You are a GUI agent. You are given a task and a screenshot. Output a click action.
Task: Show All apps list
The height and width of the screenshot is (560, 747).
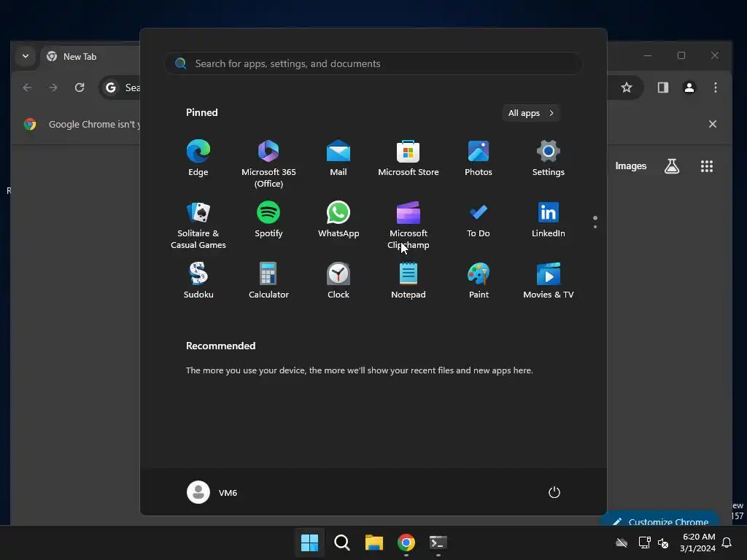pos(531,113)
